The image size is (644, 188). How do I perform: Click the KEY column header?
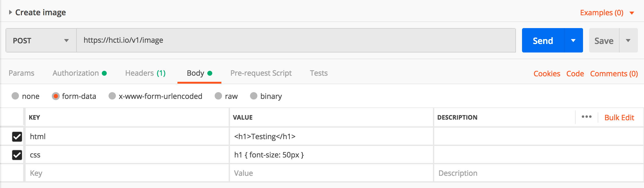(x=34, y=117)
